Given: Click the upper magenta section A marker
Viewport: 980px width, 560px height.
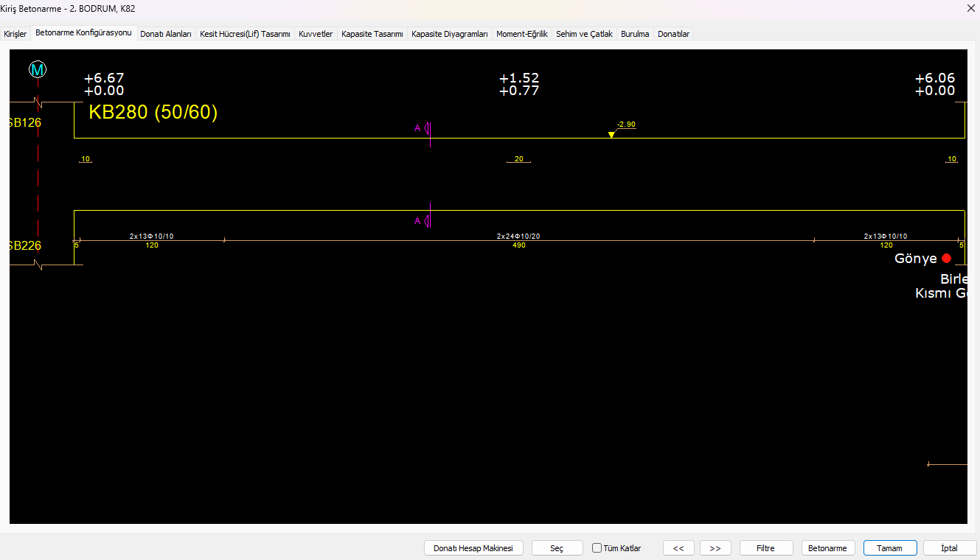Looking at the screenshot, I should pos(422,128).
